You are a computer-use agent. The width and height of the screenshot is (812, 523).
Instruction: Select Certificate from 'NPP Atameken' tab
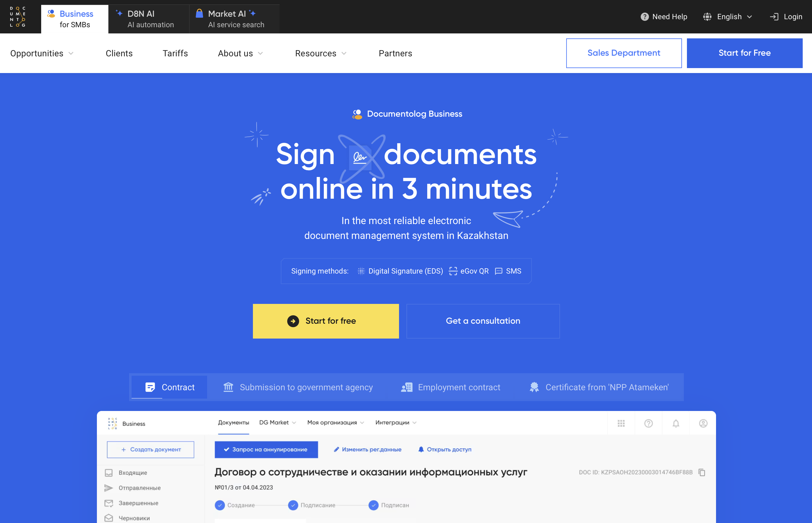(x=599, y=387)
